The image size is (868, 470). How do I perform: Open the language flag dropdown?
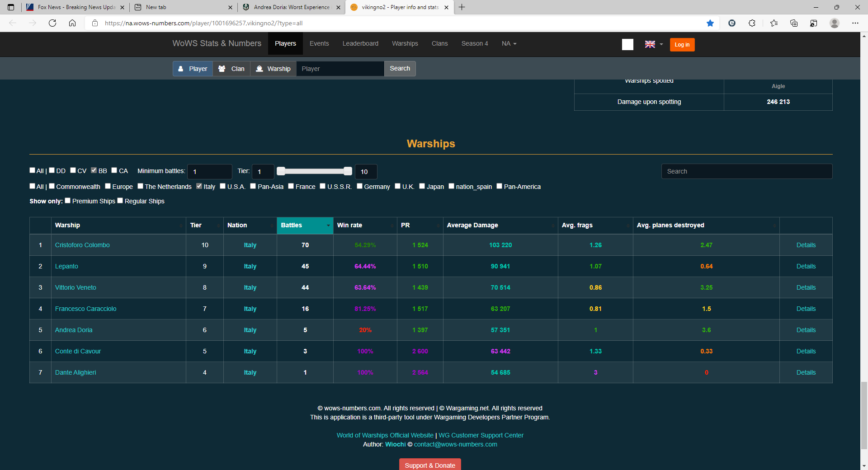coord(654,44)
